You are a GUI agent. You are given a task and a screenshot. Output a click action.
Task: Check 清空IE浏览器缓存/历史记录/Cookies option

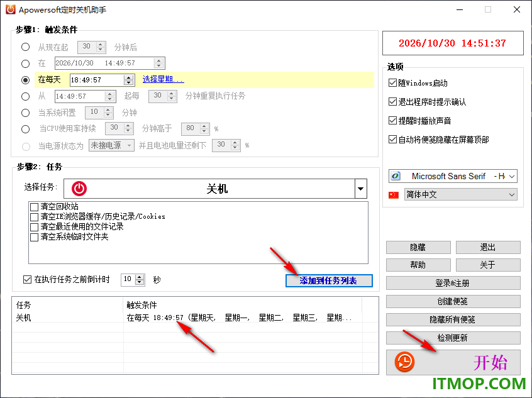click(34, 217)
